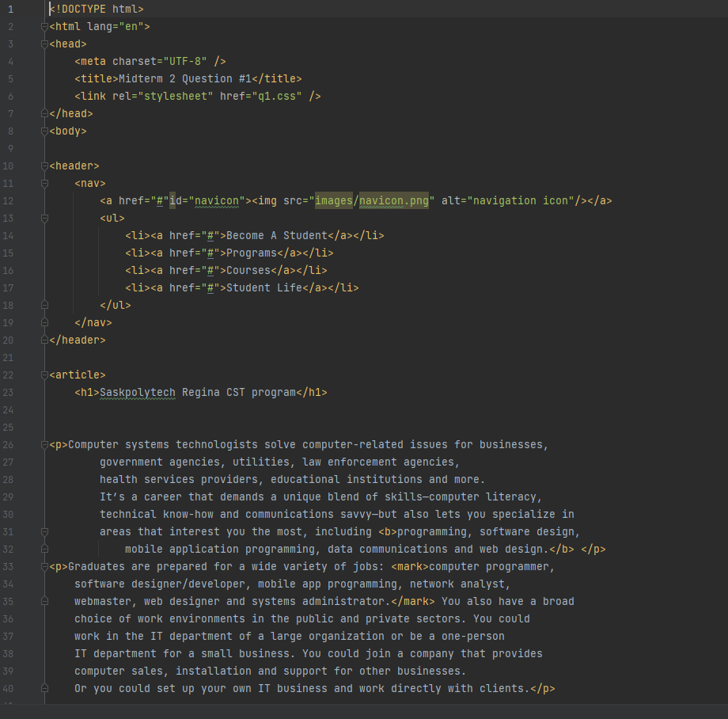The width and height of the screenshot is (728, 719).
Task: Click 'Regina CST program' heading text
Action: [239, 393]
